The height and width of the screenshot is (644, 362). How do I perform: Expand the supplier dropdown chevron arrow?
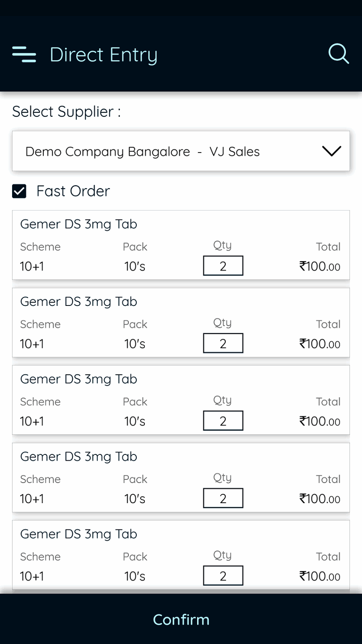pyautogui.click(x=331, y=151)
